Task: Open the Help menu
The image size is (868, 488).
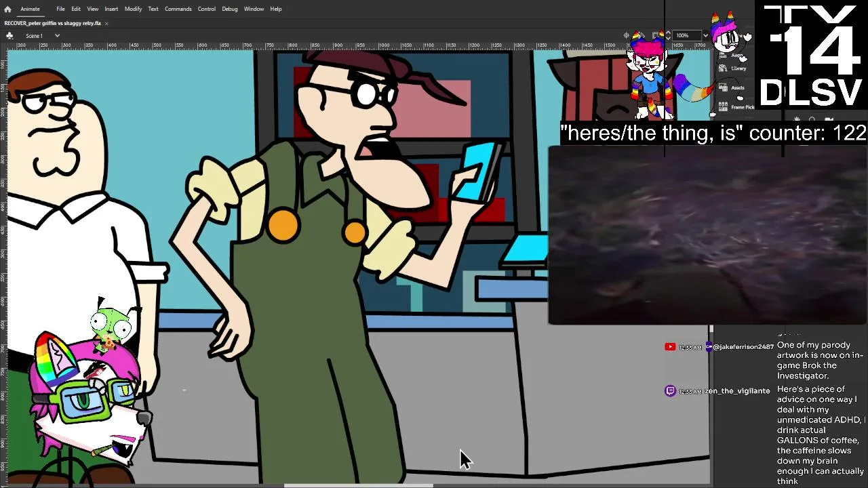Action: tap(276, 9)
